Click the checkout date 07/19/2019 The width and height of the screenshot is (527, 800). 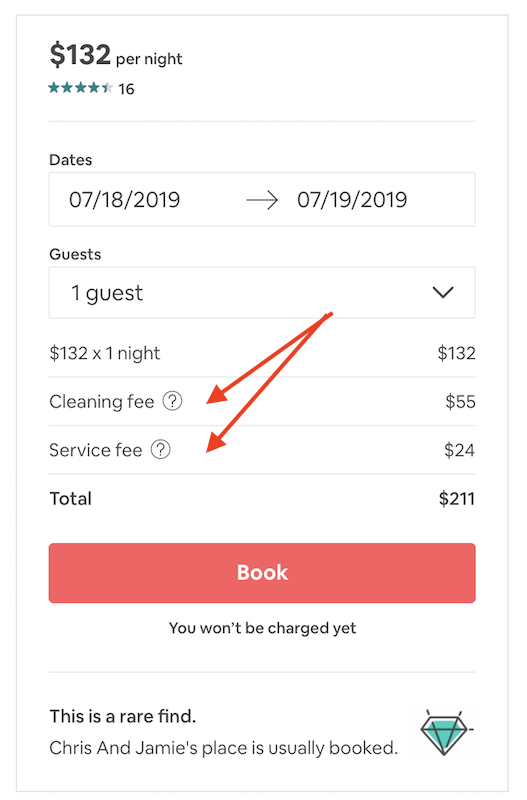point(352,199)
